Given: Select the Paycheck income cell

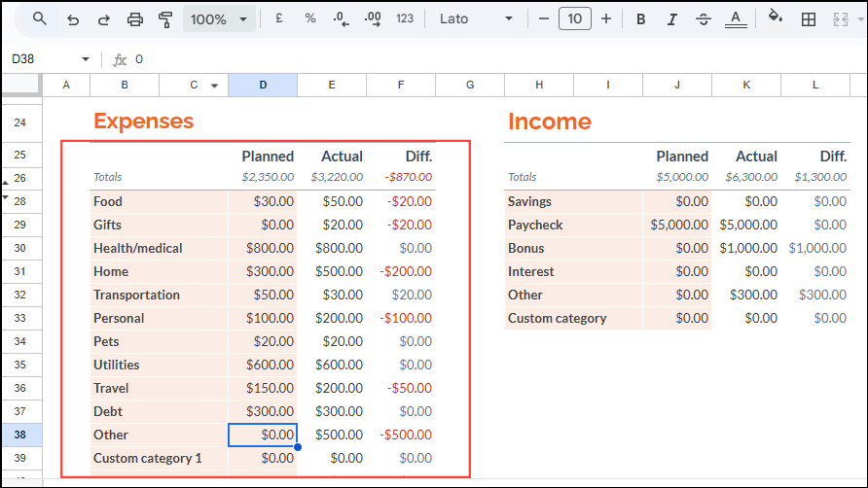Looking at the screenshot, I should (573, 225).
